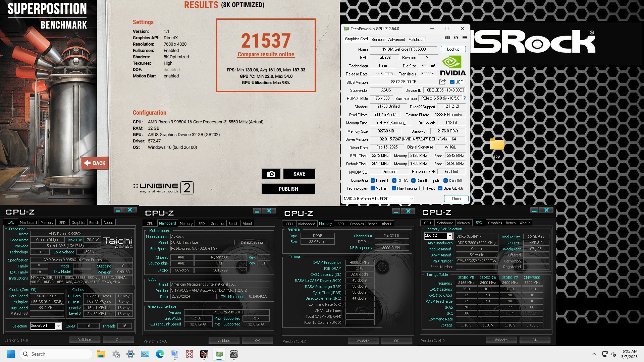Minimize the CPU-Z SPD window
644x362 pixels.
pos(534,210)
